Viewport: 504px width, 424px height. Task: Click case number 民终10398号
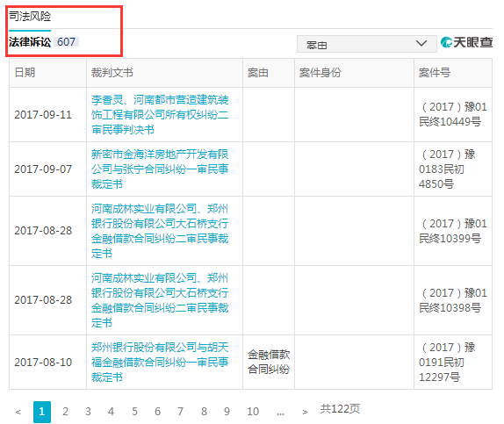tap(452, 300)
